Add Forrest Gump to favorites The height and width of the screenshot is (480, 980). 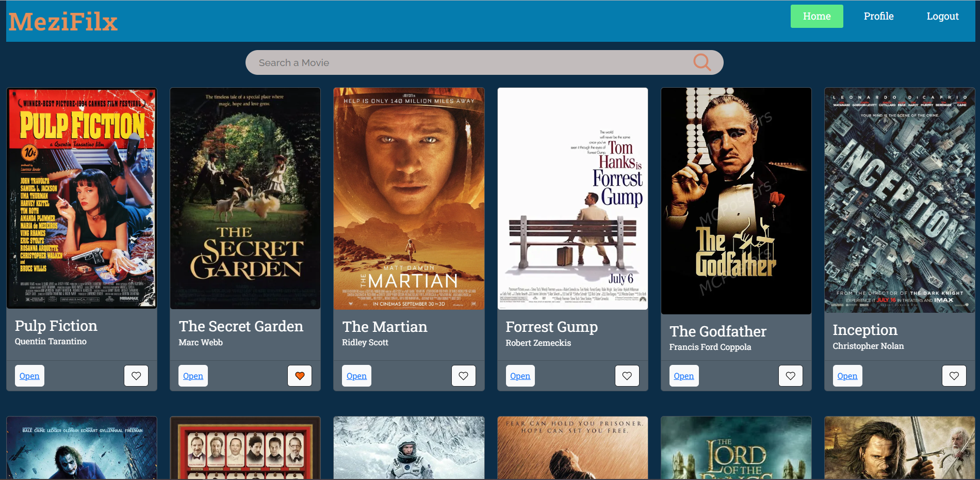click(x=627, y=376)
